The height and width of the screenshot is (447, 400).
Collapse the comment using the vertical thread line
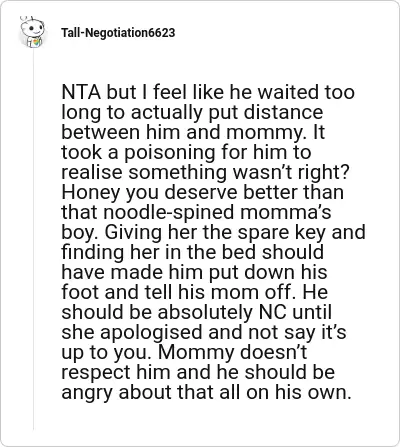point(33,239)
